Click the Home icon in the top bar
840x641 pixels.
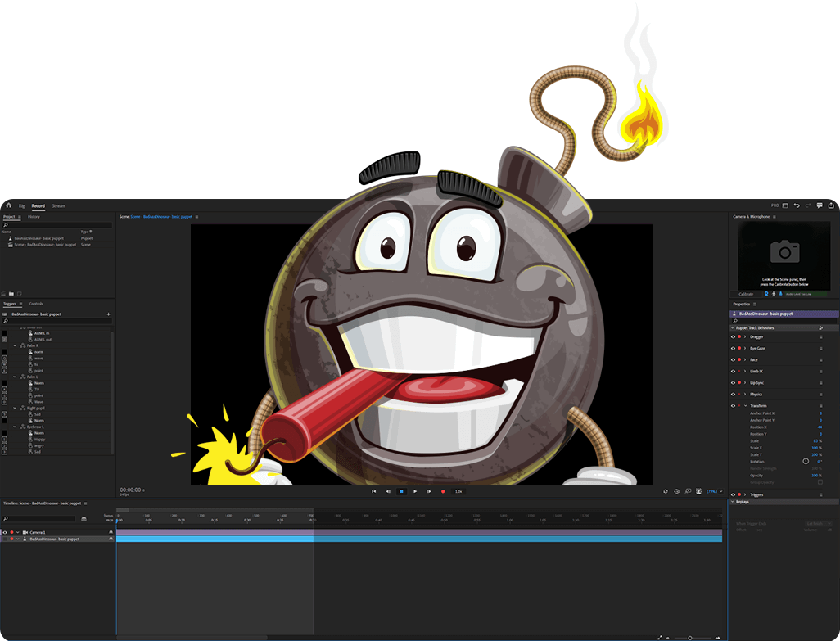click(9, 205)
